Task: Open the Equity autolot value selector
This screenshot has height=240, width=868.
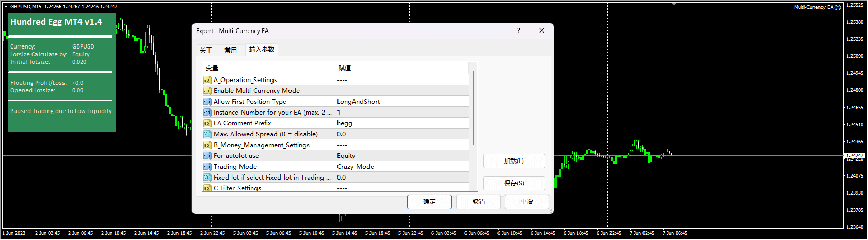Action: [x=401, y=156]
